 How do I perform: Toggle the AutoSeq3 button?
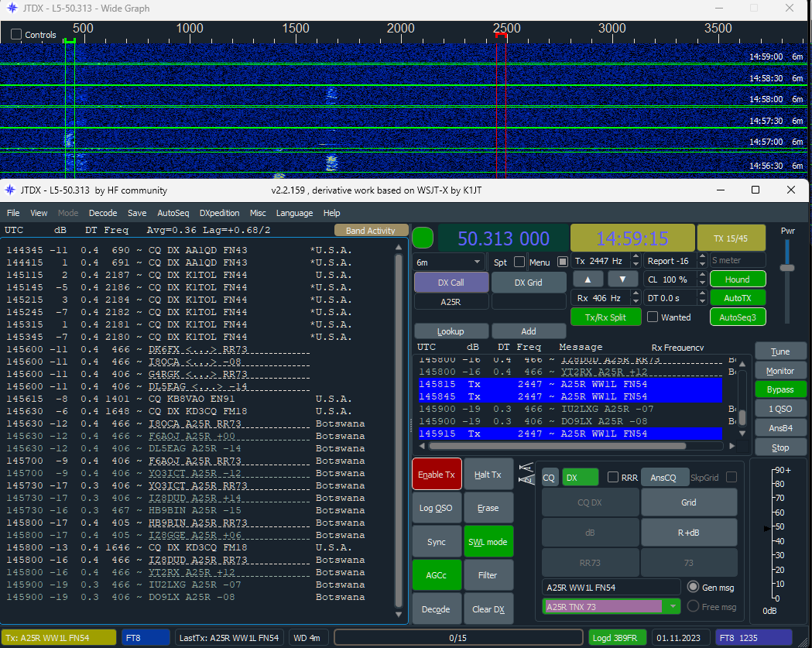[738, 317]
